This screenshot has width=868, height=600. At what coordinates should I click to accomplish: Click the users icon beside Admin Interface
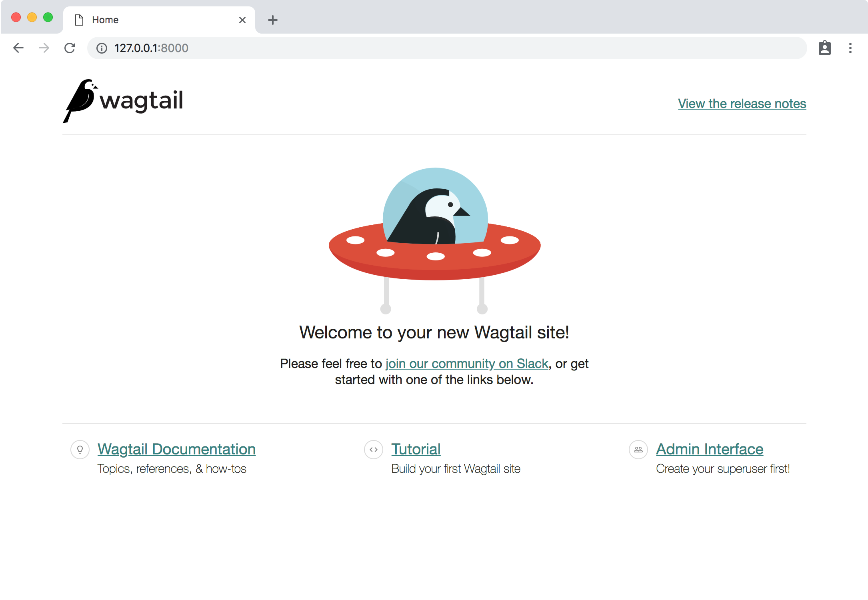tap(638, 450)
